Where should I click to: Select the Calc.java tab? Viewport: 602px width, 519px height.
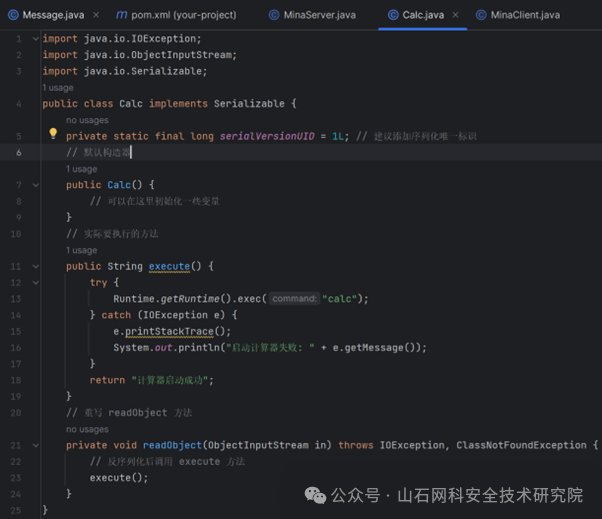pos(423,15)
